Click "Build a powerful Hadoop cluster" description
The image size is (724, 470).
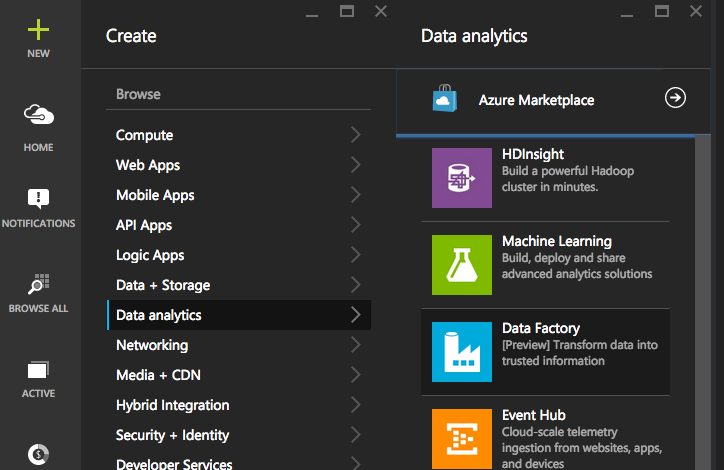[x=568, y=179]
